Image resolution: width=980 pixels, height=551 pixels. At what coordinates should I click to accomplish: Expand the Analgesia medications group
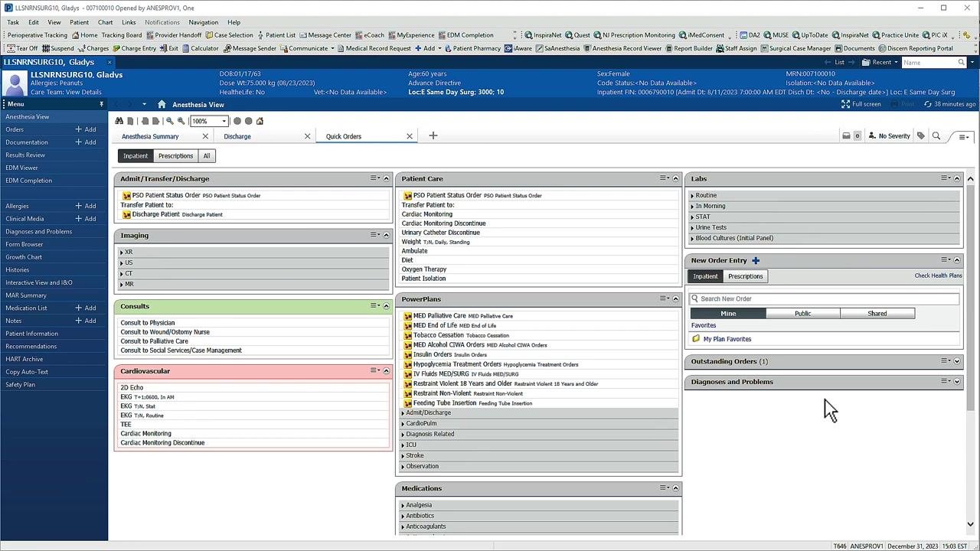pyautogui.click(x=538, y=505)
